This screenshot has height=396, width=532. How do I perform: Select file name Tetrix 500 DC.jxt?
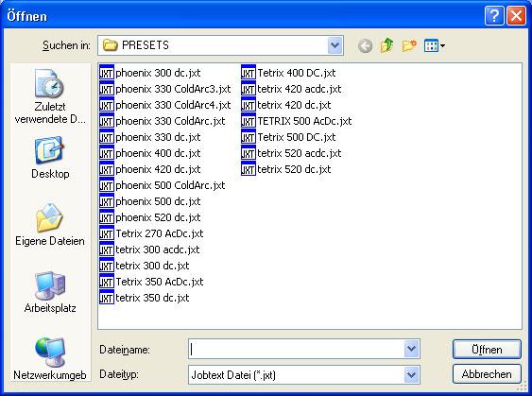point(297,137)
